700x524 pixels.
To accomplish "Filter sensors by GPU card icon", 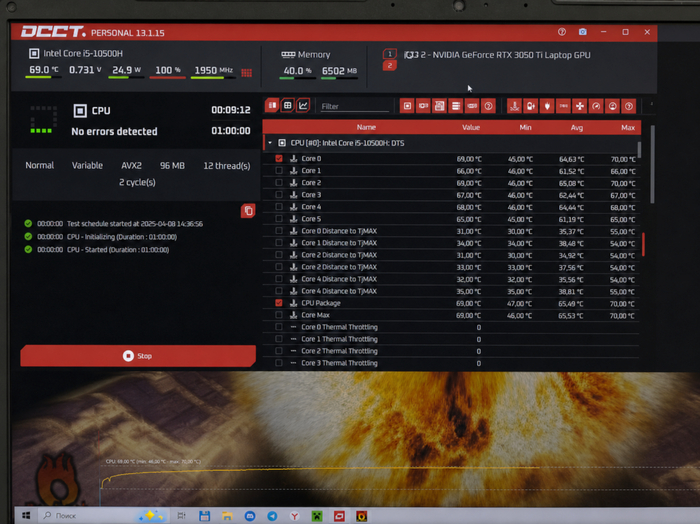I will coord(423,106).
